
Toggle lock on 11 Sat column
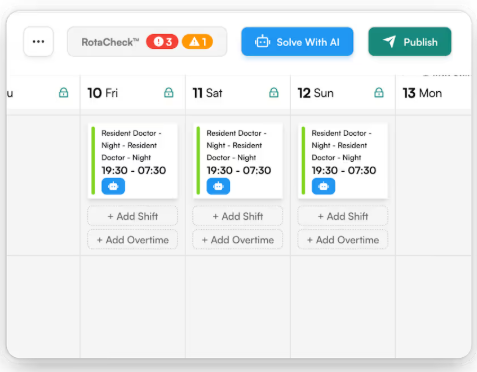point(274,93)
